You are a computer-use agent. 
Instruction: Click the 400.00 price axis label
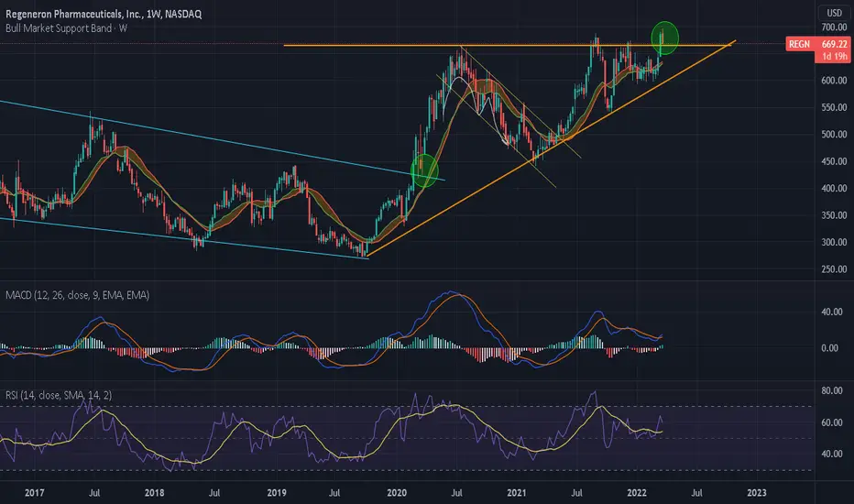834,188
